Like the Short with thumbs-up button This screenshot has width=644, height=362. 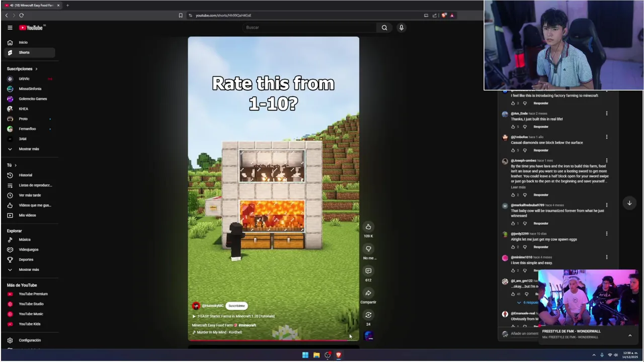pyautogui.click(x=368, y=227)
